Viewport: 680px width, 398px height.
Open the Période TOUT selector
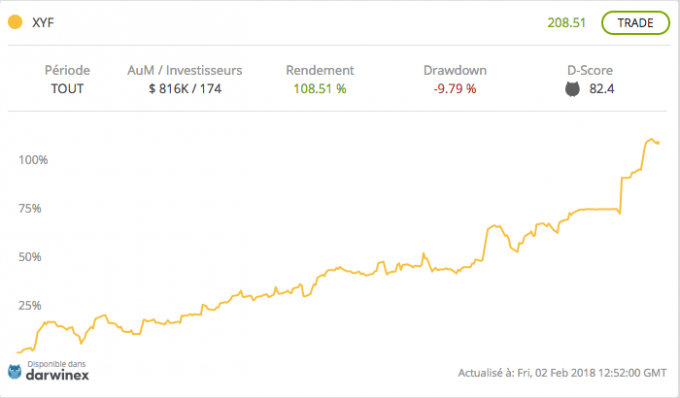click(67, 88)
